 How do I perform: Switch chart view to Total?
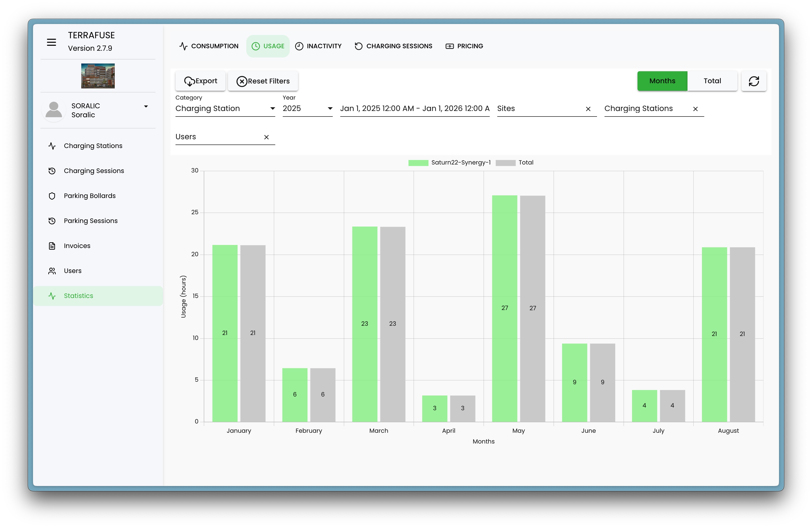click(712, 81)
